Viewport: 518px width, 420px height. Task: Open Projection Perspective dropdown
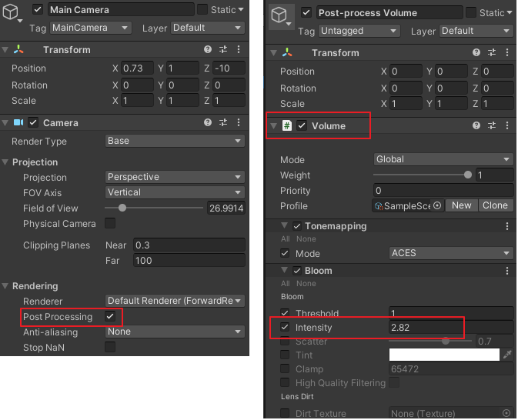pos(175,177)
